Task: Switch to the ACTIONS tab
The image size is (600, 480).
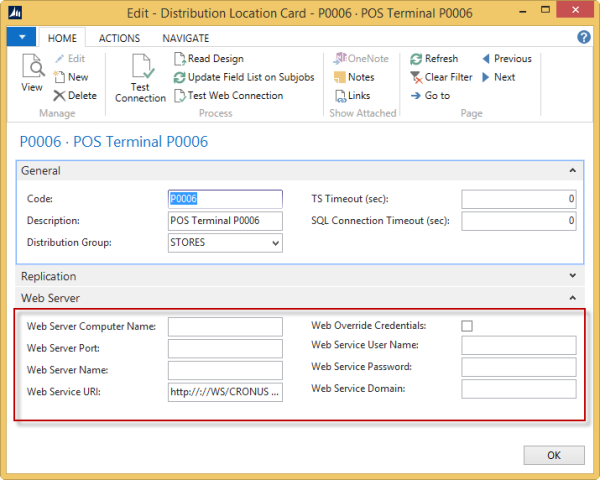Action: [x=119, y=37]
